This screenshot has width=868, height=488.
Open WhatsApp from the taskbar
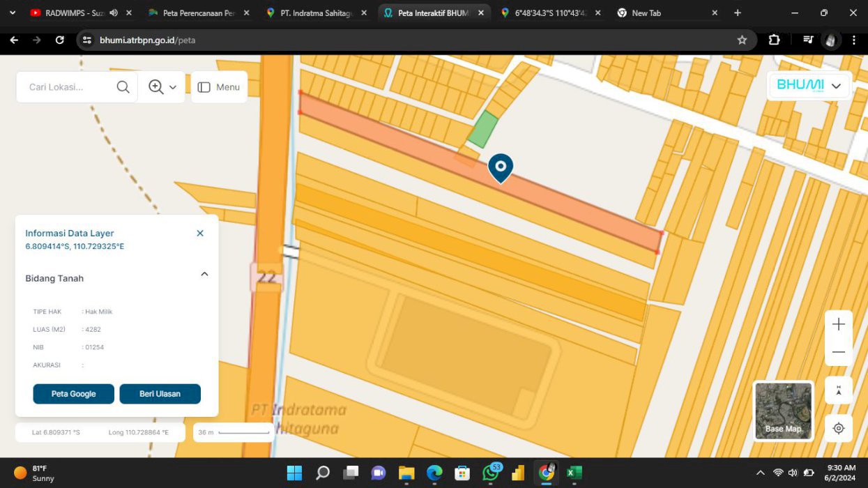pos(490,473)
